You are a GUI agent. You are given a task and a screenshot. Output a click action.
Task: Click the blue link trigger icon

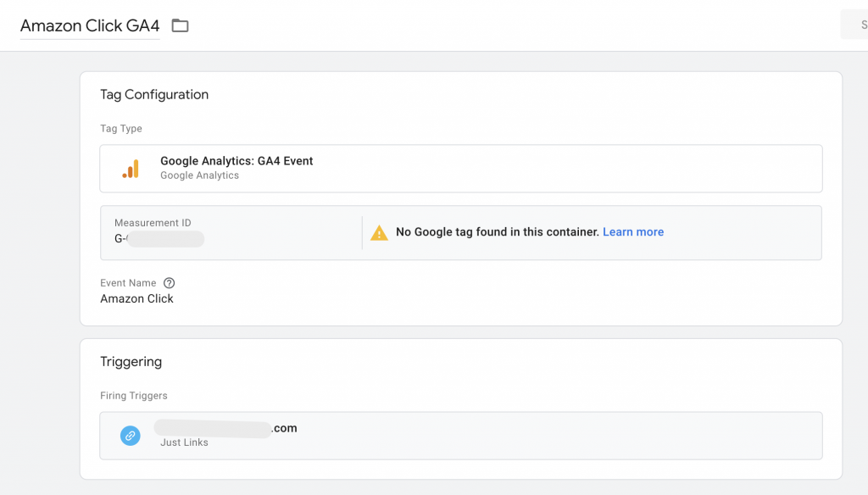[130, 436]
